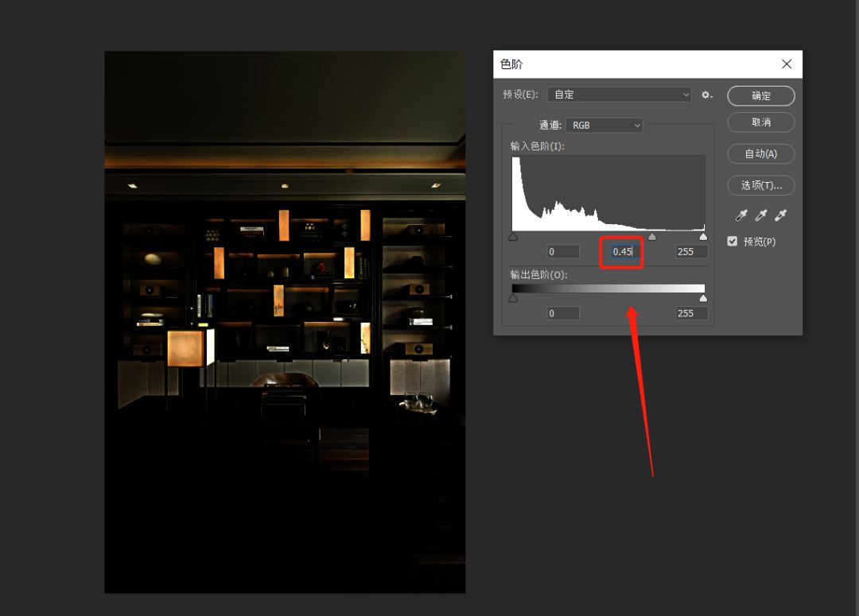
Task: Click the output levels highlight slider triangle
Action: 703,298
